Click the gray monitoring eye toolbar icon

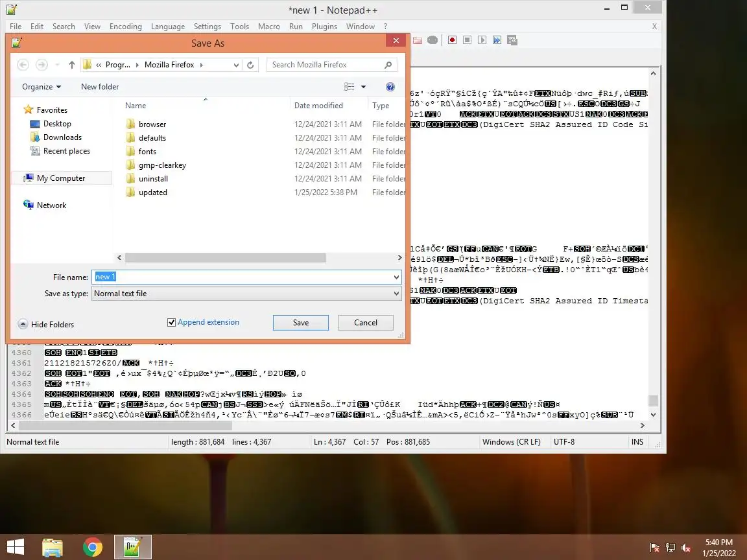433,40
